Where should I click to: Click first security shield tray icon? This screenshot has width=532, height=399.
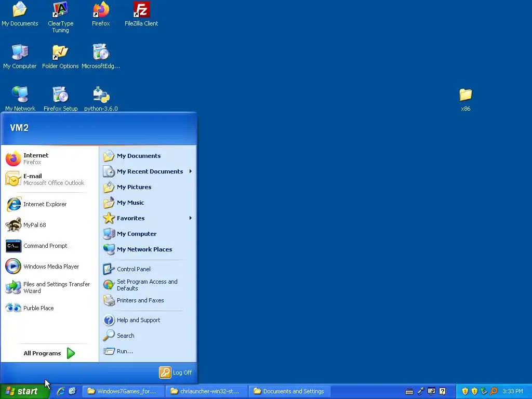pos(465,391)
